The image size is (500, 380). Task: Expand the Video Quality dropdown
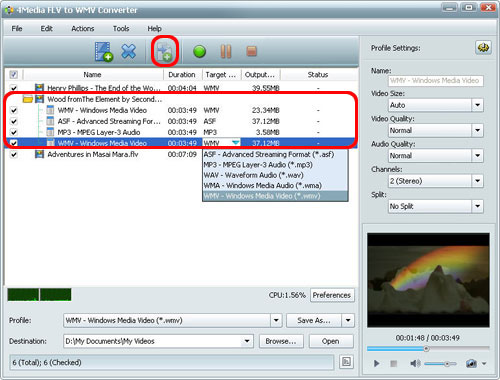tap(477, 130)
